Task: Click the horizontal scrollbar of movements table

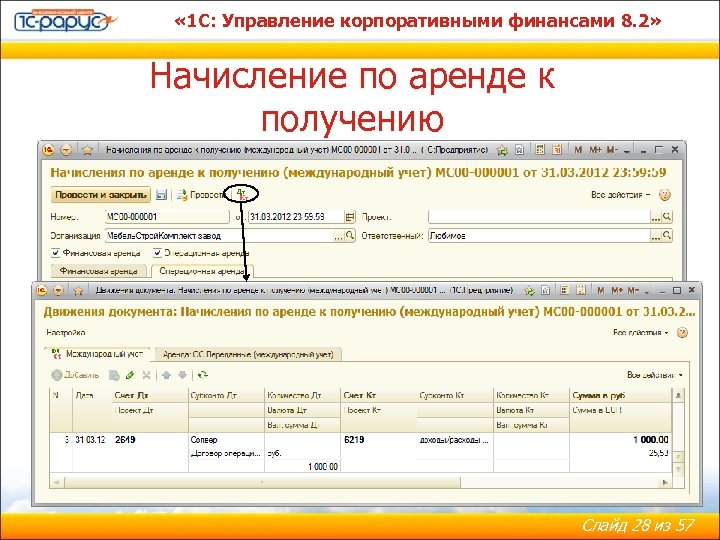Action: point(263,482)
